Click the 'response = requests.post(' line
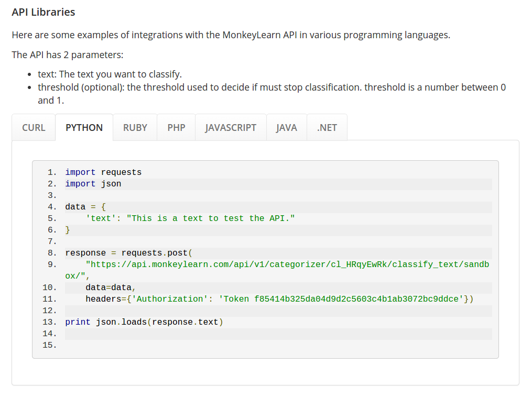The image size is (532, 398). pos(129,253)
